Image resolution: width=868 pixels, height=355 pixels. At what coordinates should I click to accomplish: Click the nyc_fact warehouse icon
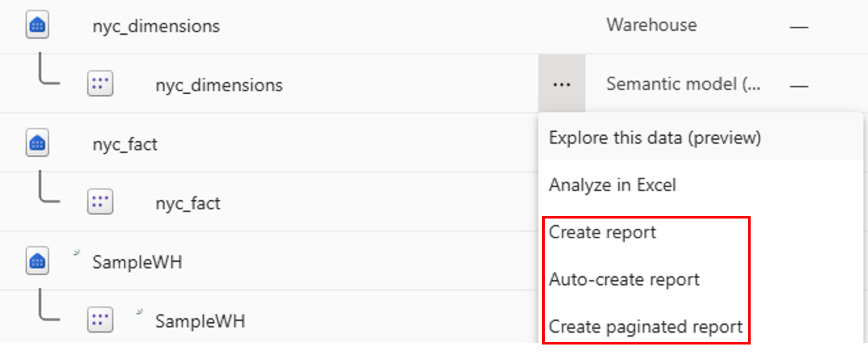coord(37,144)
